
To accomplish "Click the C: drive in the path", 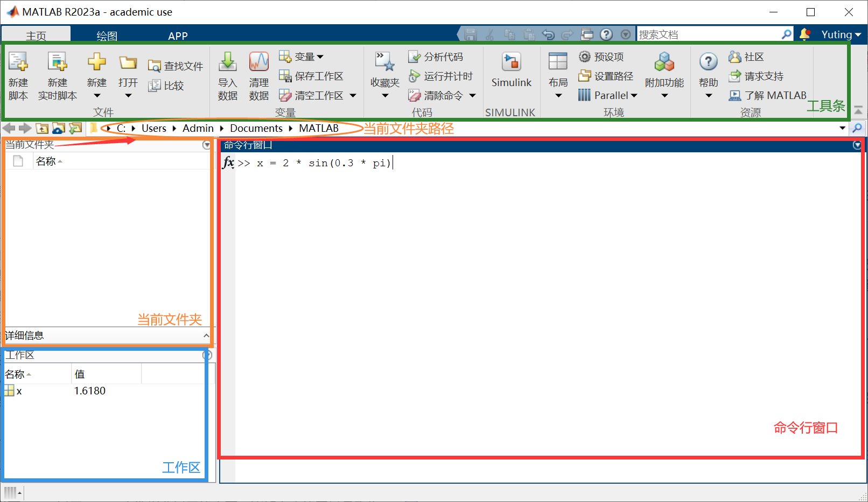I will (x=121, y=128).
